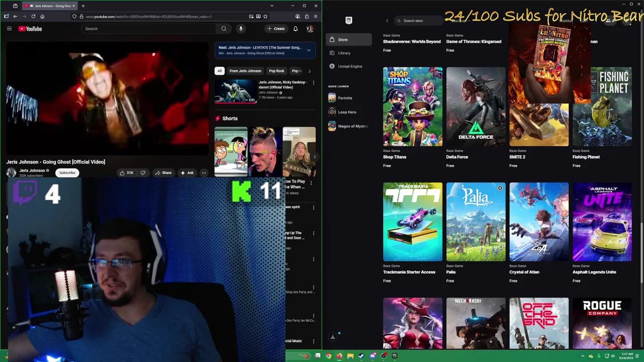Select the Pop Rock filter chip
This screenshot has width=644, height=362.
pyautogui.click(x=276, y=71)
